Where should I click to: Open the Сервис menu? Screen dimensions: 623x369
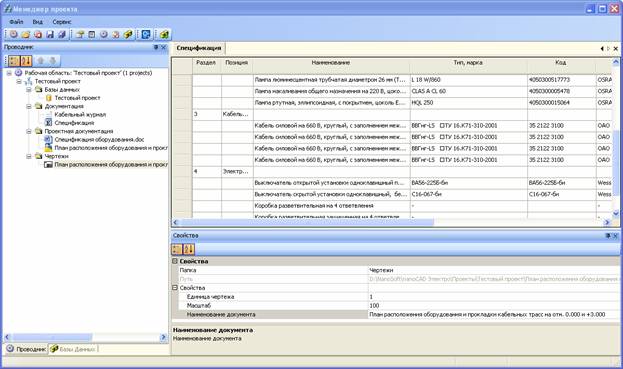(62, 22)
